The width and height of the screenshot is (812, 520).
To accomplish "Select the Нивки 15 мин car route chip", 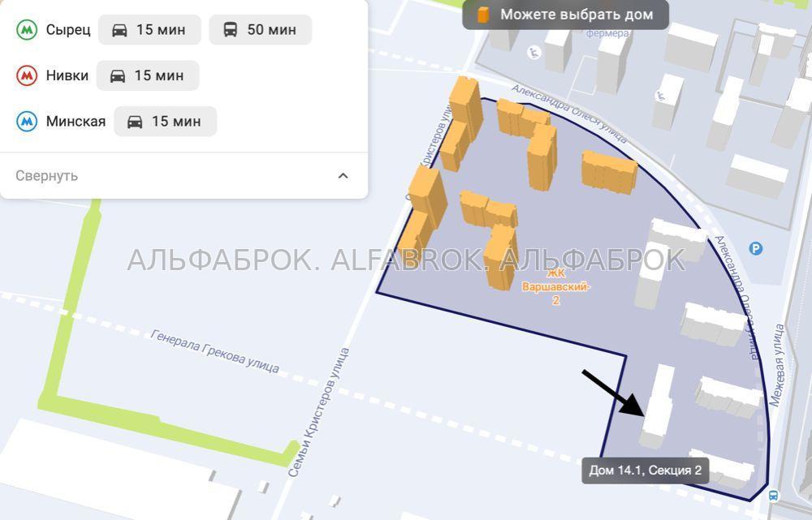I will (148, 75).
